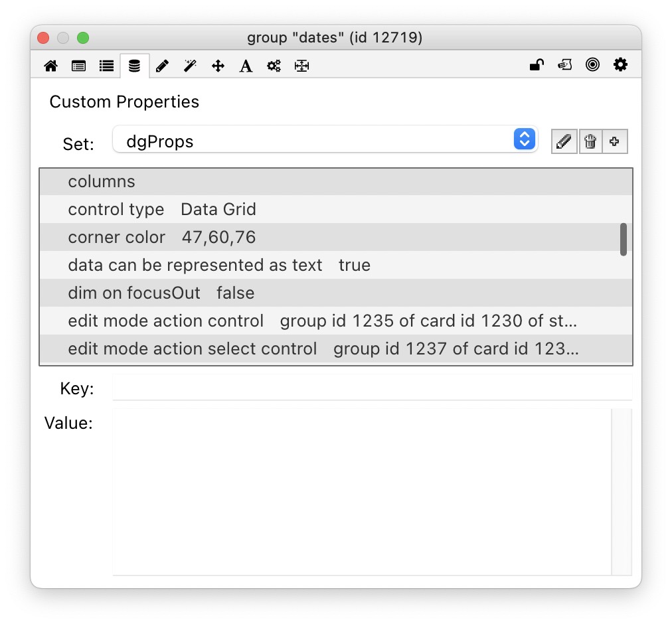The image size is (672, 624).
Task: Open the geometry manager pane
Action: click(x=302, y=66)
